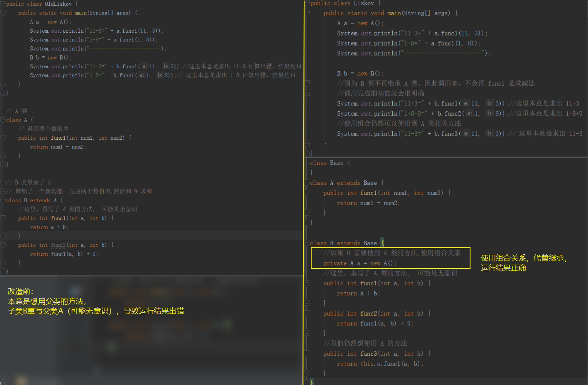Click '//使用组合仍然可以使用到 A 类相关方法' comment
Viewport: 588px width, 385px height.
click(399, 124)
